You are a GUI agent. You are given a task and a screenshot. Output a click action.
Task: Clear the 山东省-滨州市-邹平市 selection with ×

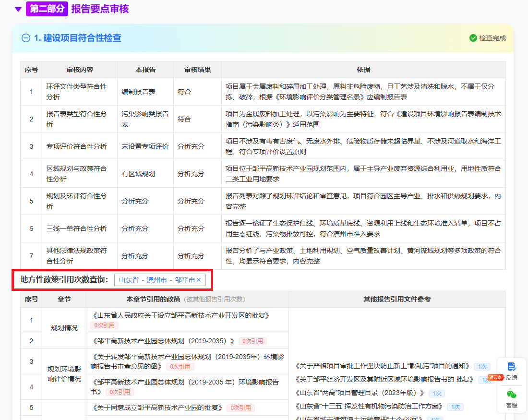tap(199, 280)
